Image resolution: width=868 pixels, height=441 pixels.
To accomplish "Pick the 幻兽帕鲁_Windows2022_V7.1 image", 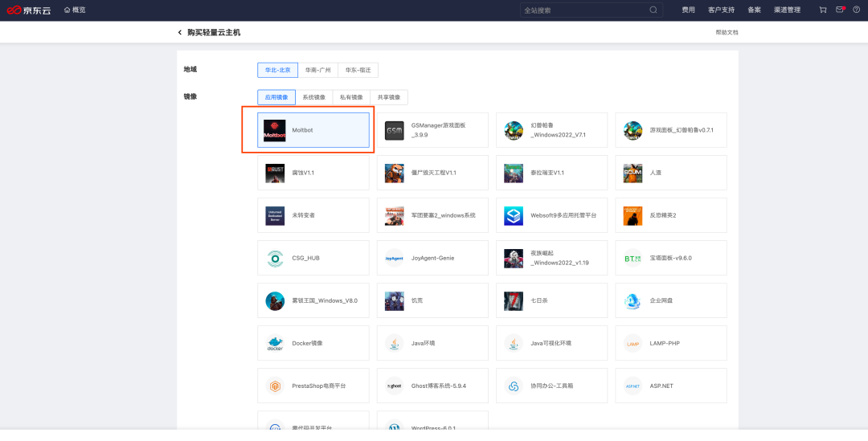I will pos(552,130).
